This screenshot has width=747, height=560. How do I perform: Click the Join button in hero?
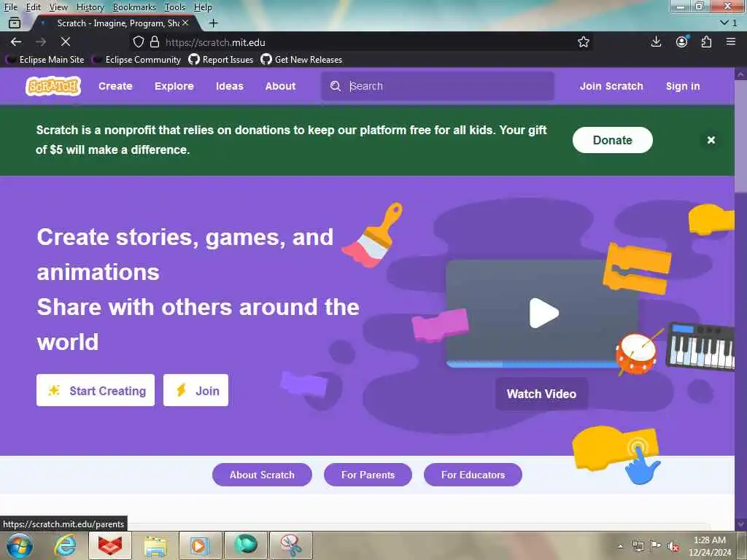point(196,391)
